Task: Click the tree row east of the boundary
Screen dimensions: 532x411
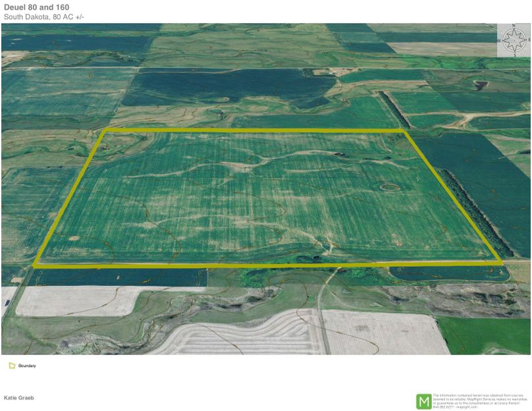Action: (x=474, y=212)
